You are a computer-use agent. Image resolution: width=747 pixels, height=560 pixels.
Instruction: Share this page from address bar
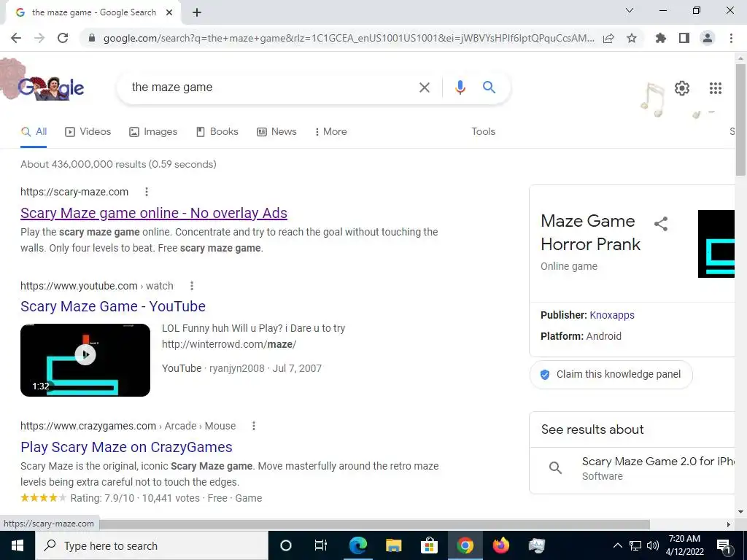(608, 38)
